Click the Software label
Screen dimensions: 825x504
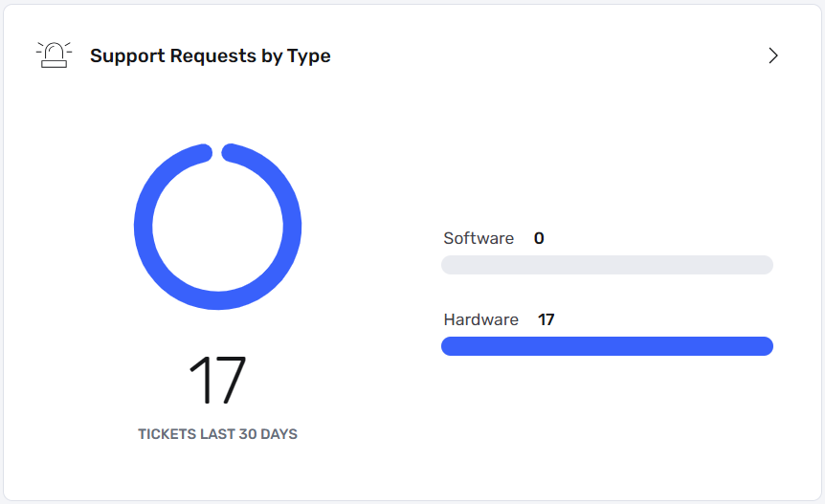tap(479, 238)
